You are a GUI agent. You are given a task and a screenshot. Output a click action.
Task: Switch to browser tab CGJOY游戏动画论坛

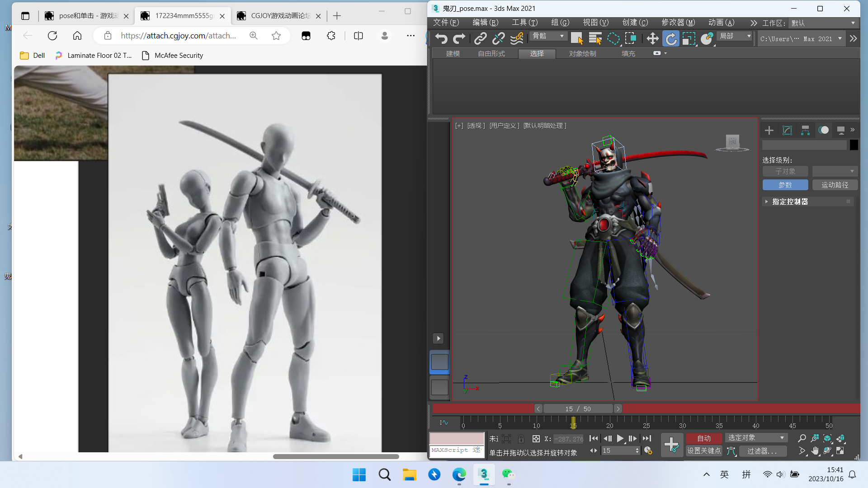point(279,16)
